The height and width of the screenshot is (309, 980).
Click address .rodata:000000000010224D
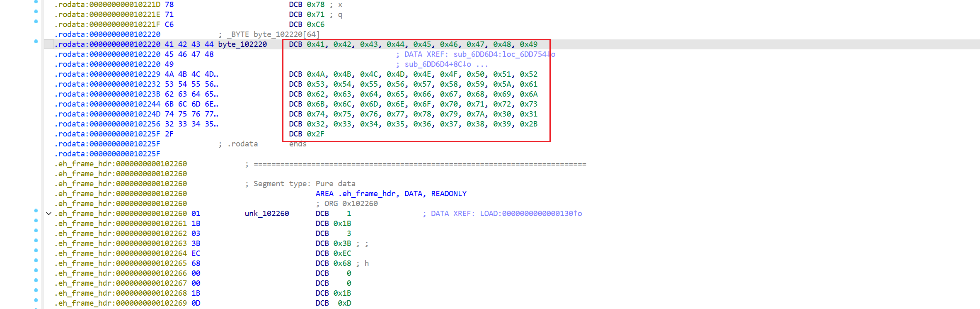pos(107,114)
